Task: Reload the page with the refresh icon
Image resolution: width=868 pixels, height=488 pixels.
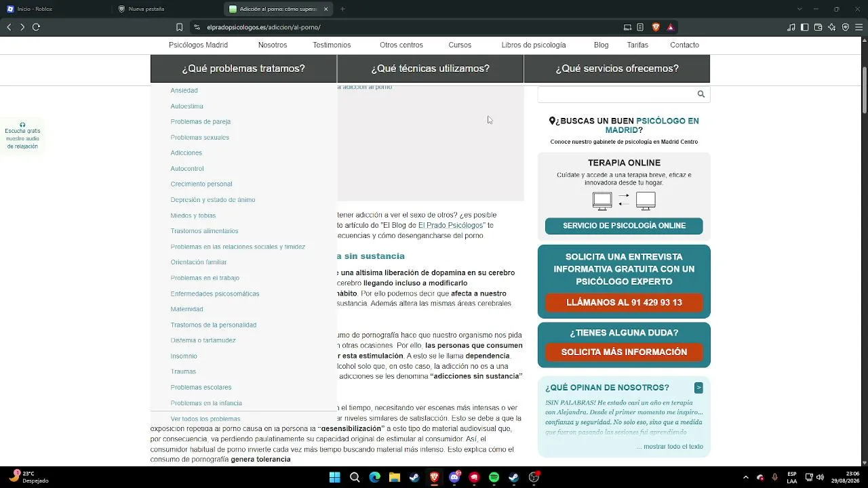Action: tap(36, 27)
